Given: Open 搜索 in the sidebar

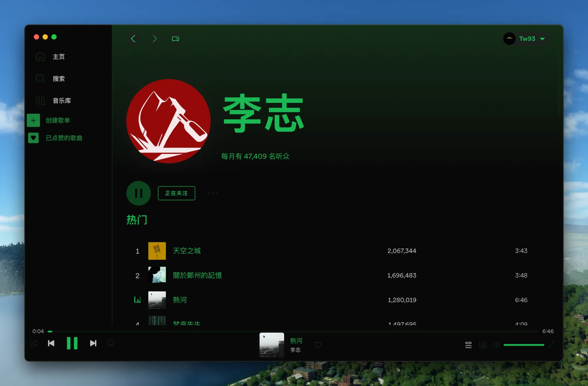Looking at the screenshot, I should (x=59, y=79).
